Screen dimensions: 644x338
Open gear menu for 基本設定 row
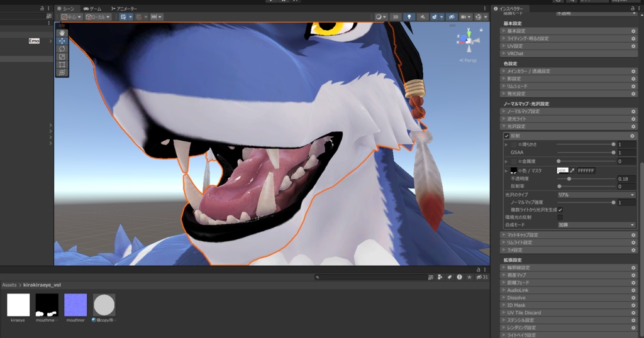[633, 31]
